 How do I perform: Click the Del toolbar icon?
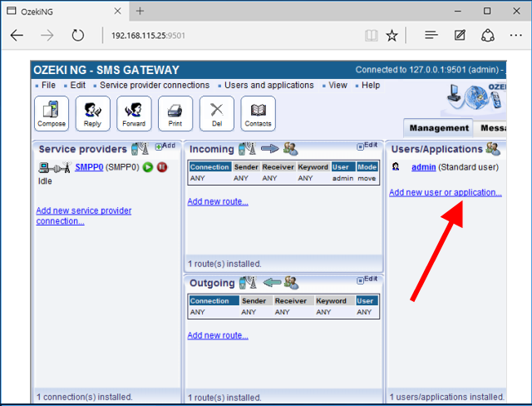216,113
